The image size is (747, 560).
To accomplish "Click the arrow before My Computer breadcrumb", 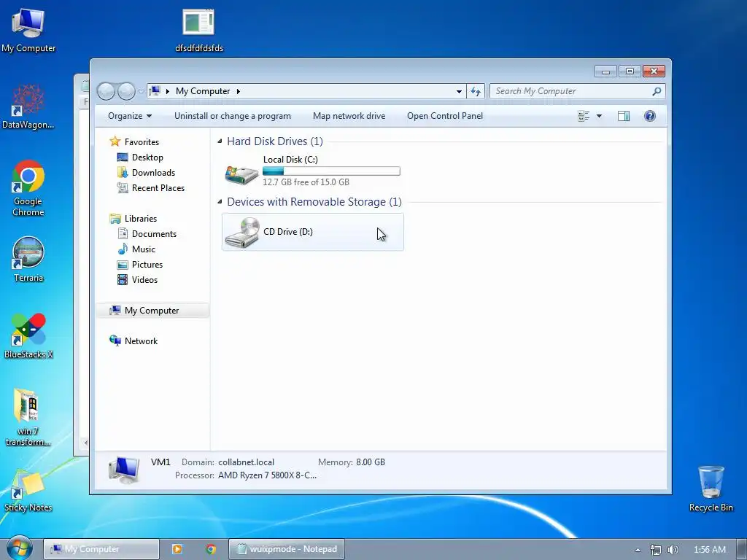I will [x=168, y=91].
